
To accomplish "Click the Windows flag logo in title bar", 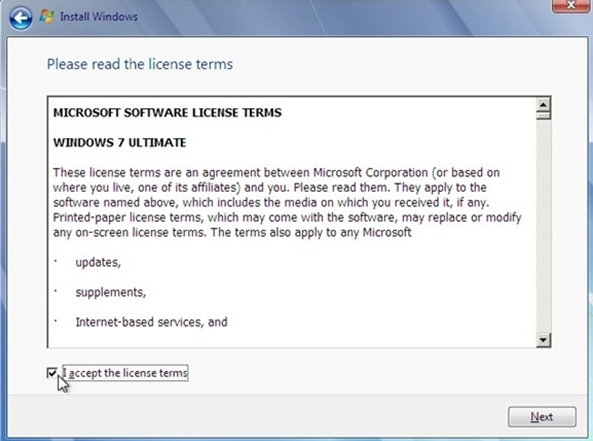I will point(47,16).
